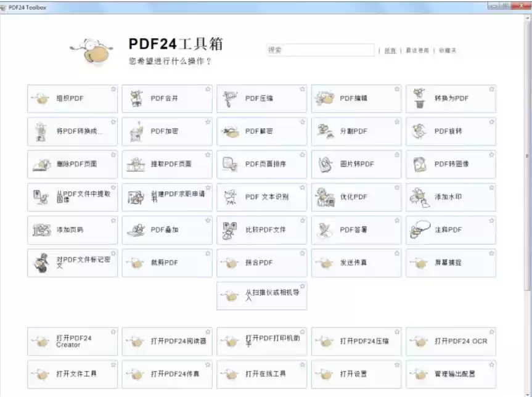Click the 搜索 search input field
Viewport: 532px width, 397px height.
[x=321, y=50]
